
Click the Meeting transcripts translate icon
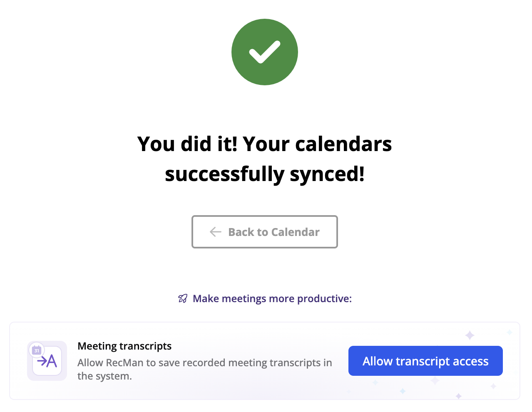47,361
